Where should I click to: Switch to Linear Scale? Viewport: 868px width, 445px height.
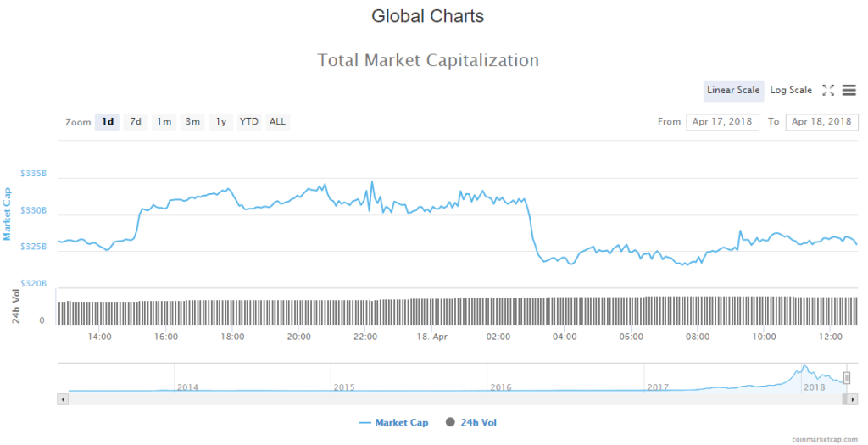(x=733, y=91)
